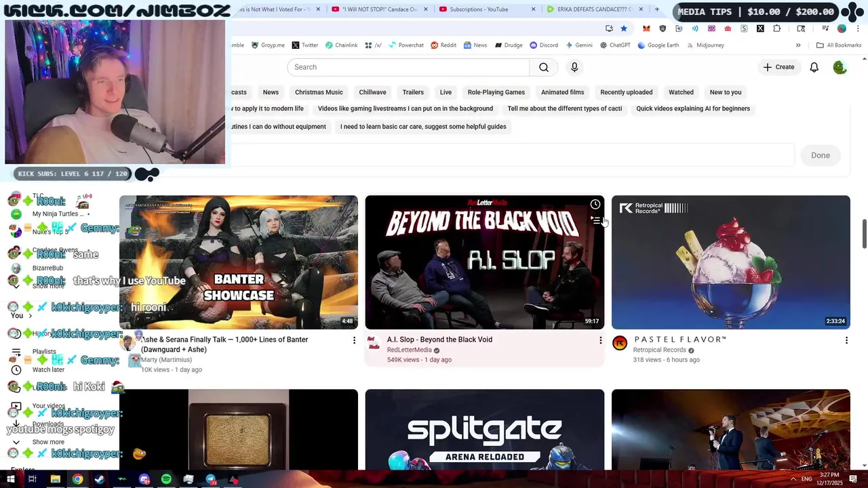The width and height of the screenshot is (868, 488).
Task: Open the Chainlink bookmark
Action: pyautogui.click(x=341, y=45)
